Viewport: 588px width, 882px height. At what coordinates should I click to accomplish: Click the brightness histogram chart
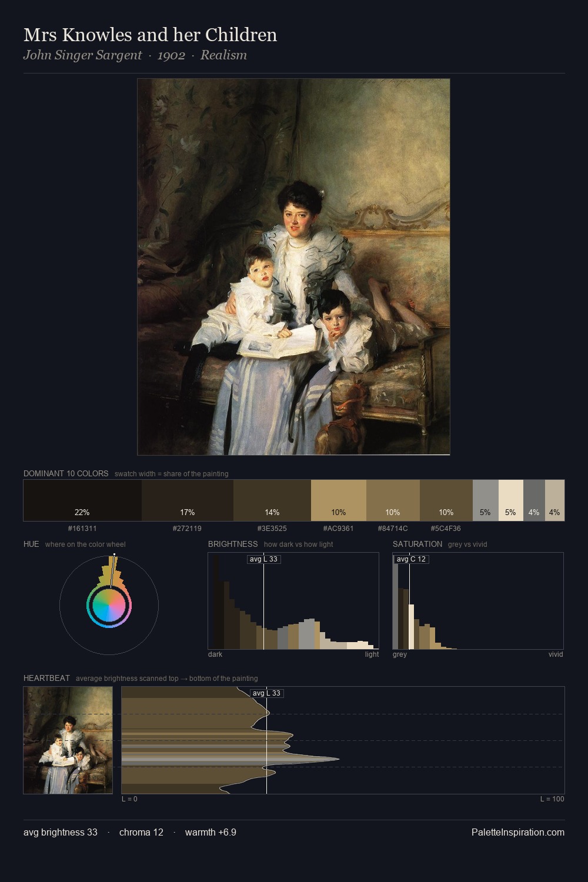click(x=293, y=601)
